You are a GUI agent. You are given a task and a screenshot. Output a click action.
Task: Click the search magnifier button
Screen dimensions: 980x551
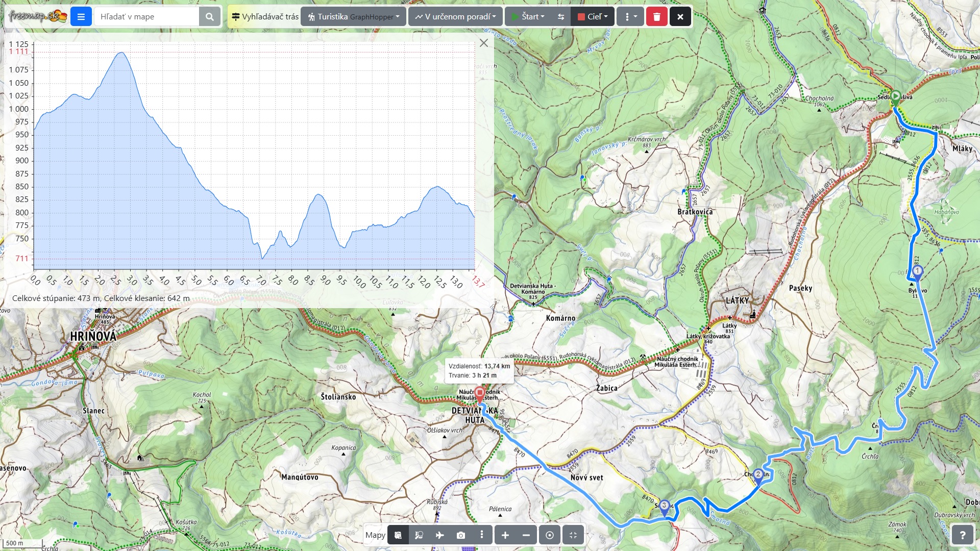click(209, 17)
